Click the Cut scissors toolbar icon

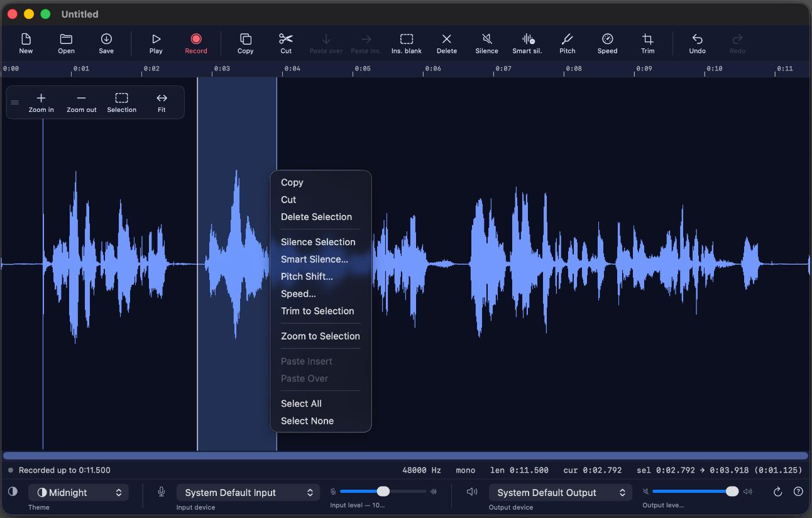286,43
